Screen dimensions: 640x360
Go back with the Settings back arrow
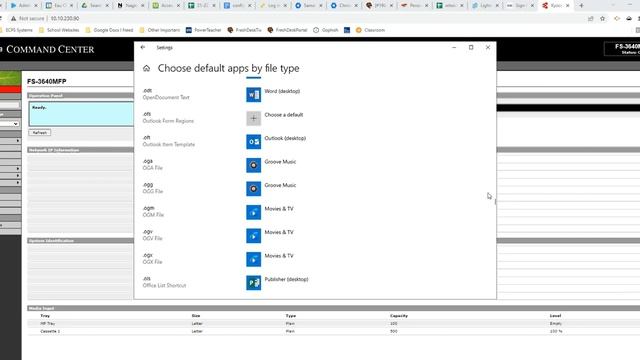(143, 47)
